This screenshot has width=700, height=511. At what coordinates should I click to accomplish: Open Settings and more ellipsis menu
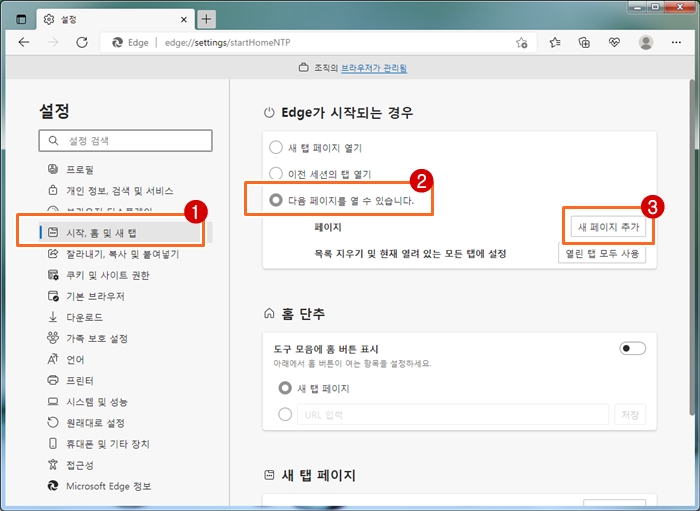click(x=676, y=42)
